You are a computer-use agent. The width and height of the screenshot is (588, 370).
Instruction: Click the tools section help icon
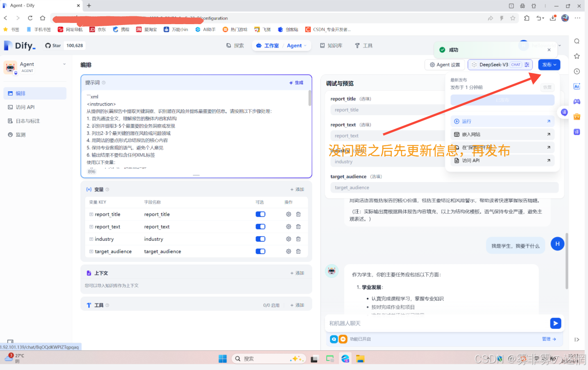(107, 305)
